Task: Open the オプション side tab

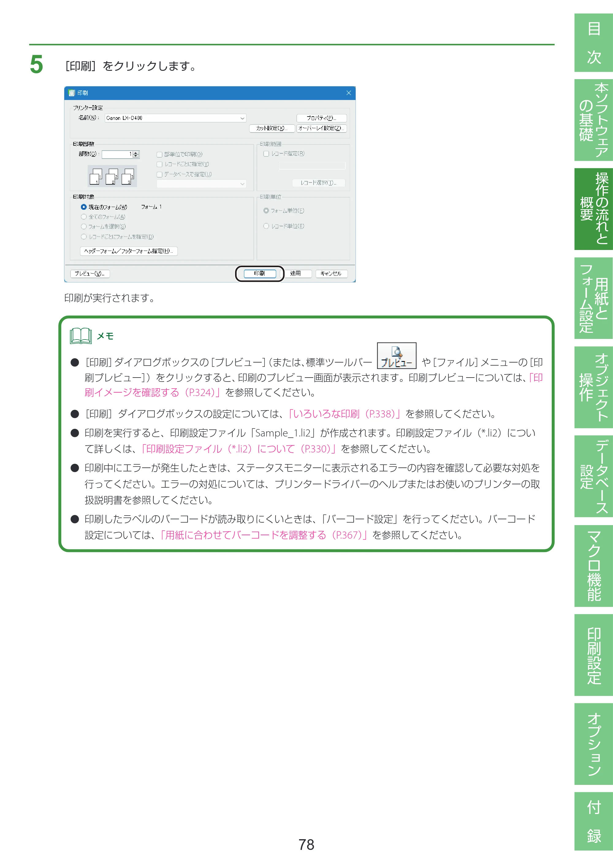Action: (x=593, y=744)
